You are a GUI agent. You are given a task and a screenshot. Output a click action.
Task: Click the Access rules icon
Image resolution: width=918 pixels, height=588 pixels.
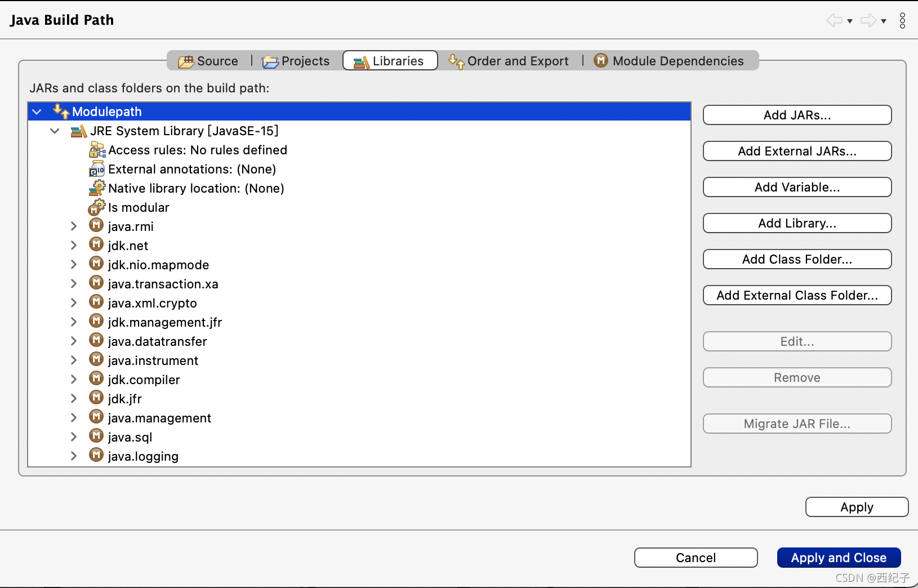(x=97, y=150)
